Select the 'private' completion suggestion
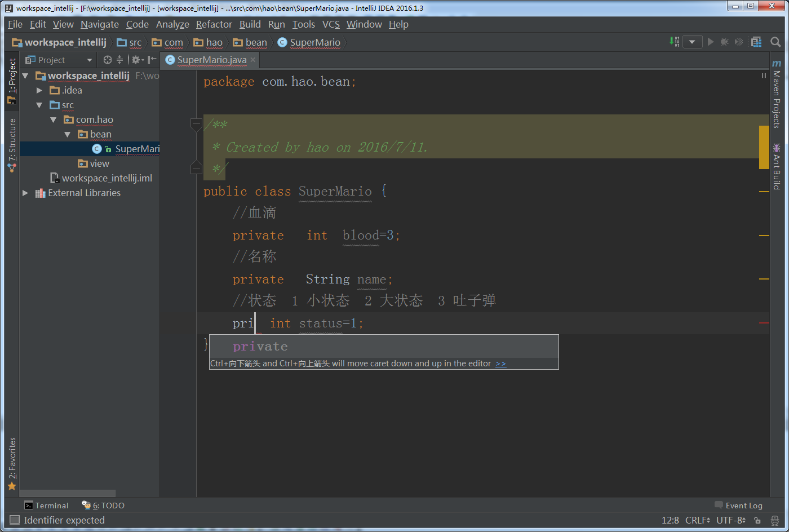Viewport: 789px width, 532px height. (384, 346)
